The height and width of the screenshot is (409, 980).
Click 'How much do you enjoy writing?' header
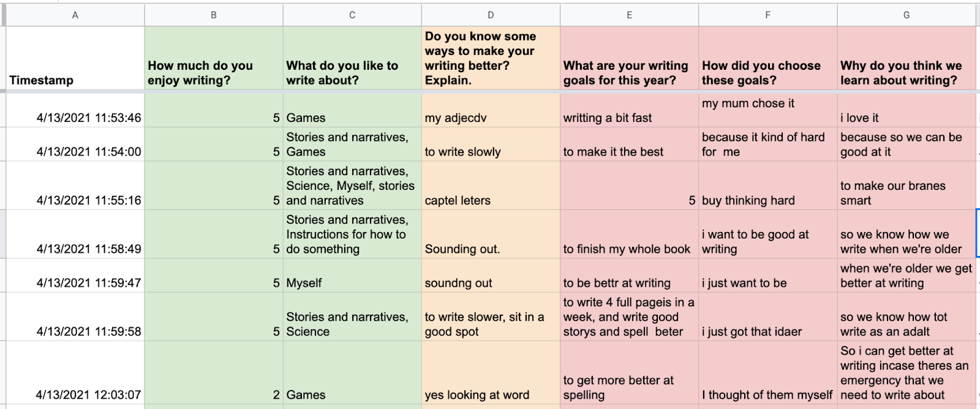coord(214,59)
